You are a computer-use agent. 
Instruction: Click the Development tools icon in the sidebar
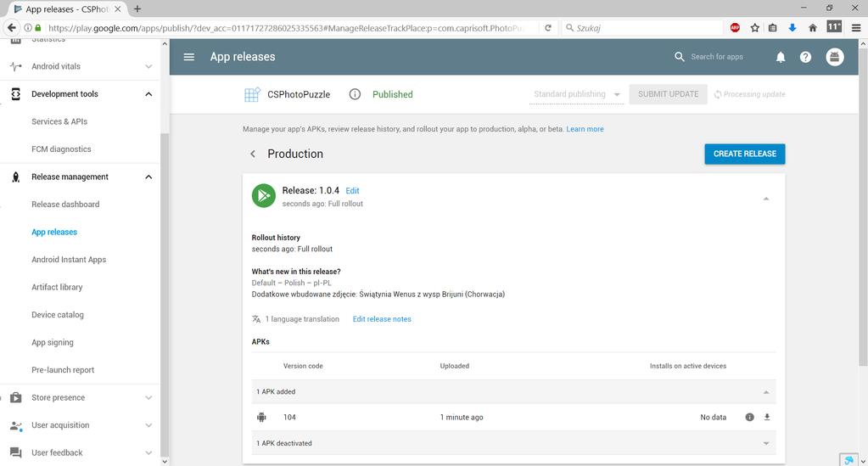(x=15, y=94)
